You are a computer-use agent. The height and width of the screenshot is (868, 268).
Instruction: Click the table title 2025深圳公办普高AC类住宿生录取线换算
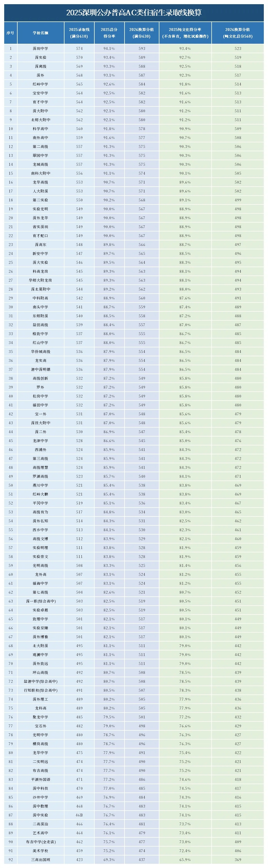tap(134, 13)
